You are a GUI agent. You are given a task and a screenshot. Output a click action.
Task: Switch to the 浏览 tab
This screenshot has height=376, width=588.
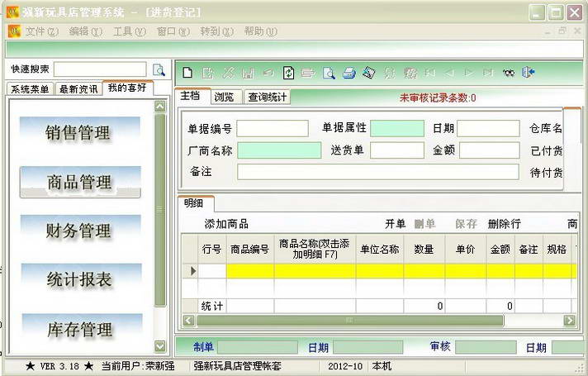(x=225, y=98)
